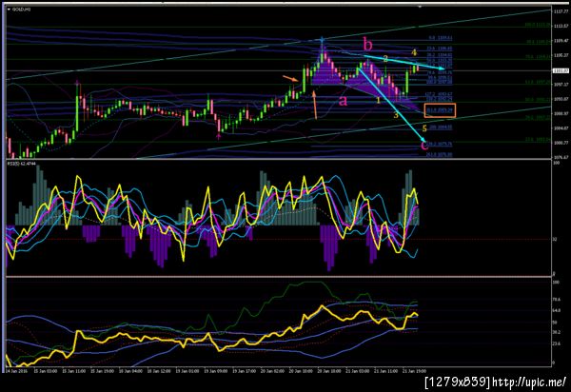Click the 32 level on RSI scale

(555, 240)
